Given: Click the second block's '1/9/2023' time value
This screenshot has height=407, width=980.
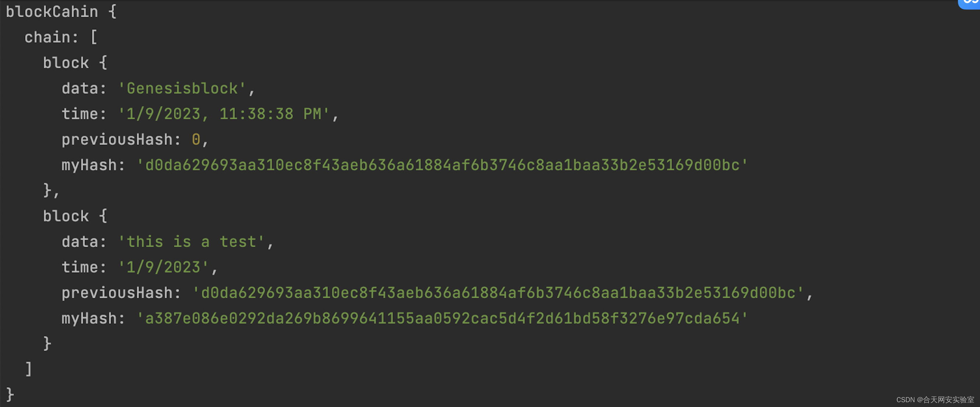Looking at the screenshot, I should (x=163, y=267).
